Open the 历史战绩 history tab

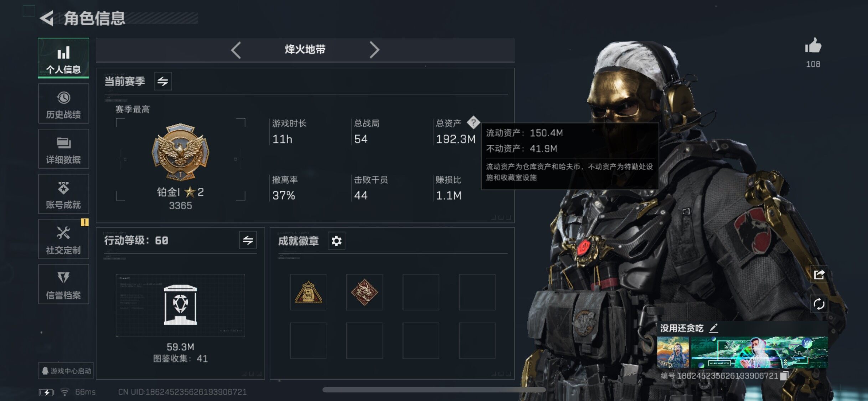coord(63,104)
